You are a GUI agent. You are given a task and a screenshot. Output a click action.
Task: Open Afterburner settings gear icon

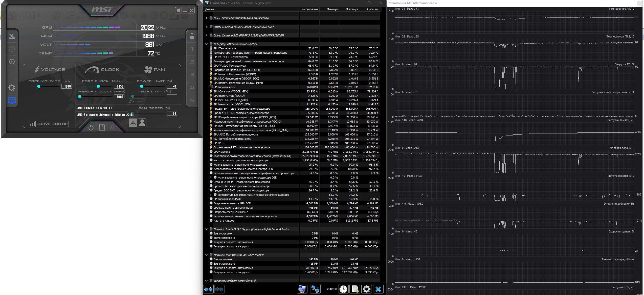[x=12, y=88]
